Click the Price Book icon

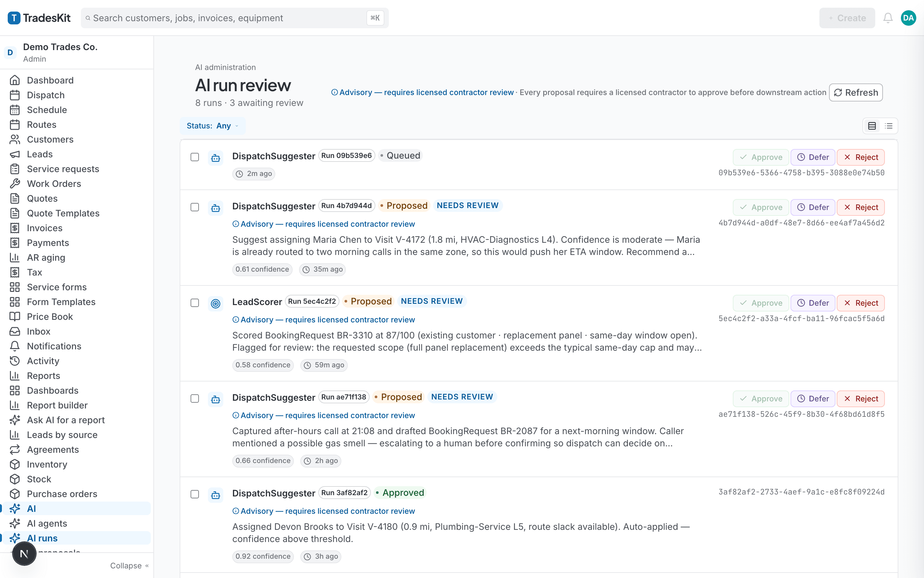click(14, 317)
